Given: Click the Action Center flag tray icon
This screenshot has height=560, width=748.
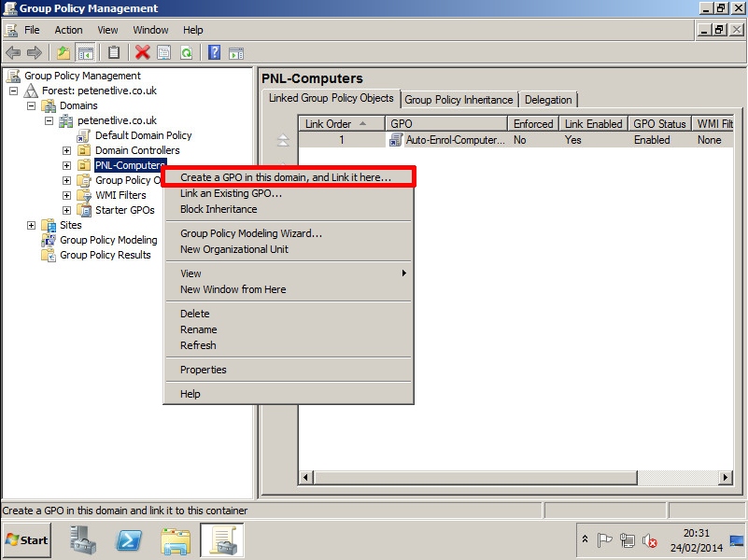Looking at the screenshot, I should (x=604, y=540).
